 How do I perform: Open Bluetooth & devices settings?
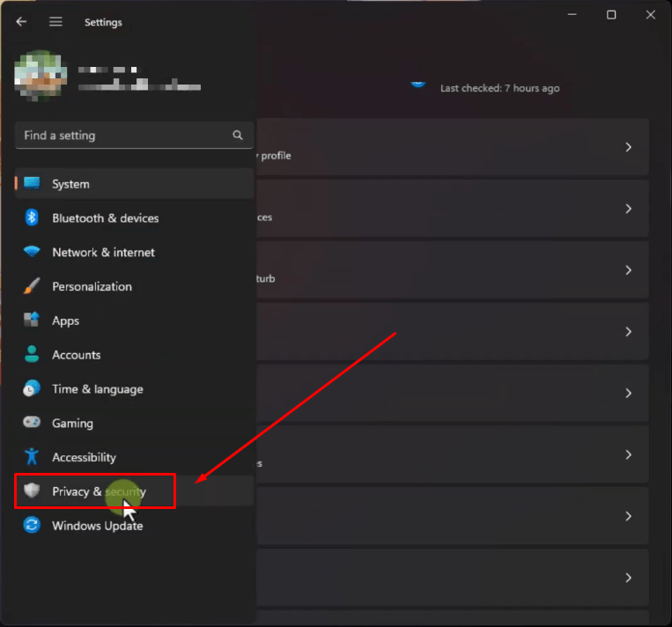point(135,218)
